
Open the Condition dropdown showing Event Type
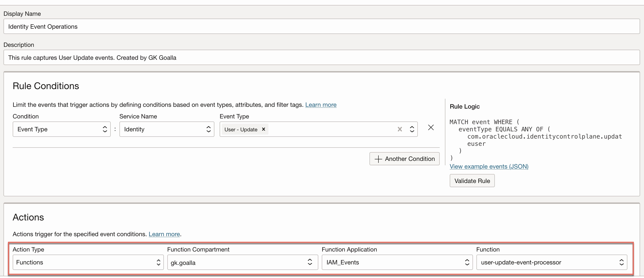61,129
